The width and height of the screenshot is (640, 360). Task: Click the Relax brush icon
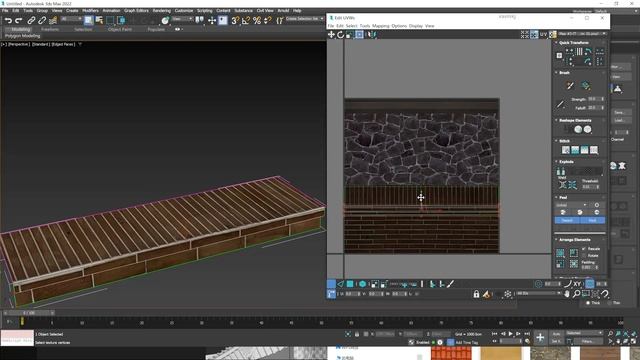click(586, 85)
